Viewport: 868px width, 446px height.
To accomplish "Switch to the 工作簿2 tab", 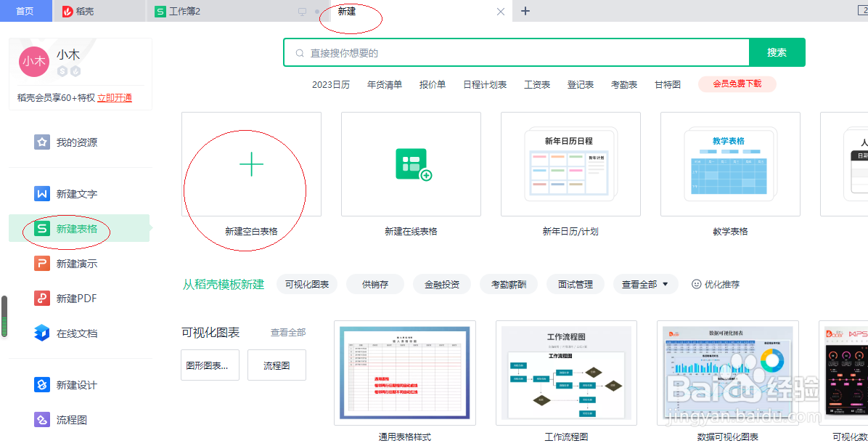I will pyautogui.click(x=238, y=11).
